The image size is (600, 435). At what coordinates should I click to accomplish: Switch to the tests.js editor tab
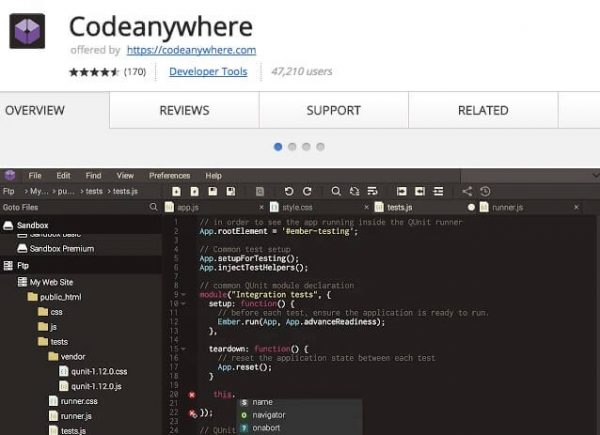399,207
